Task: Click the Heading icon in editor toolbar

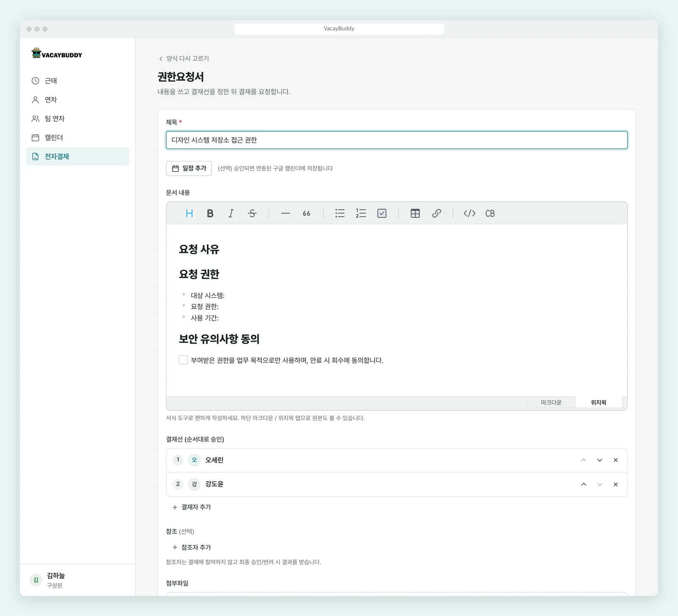Action: 189,214
